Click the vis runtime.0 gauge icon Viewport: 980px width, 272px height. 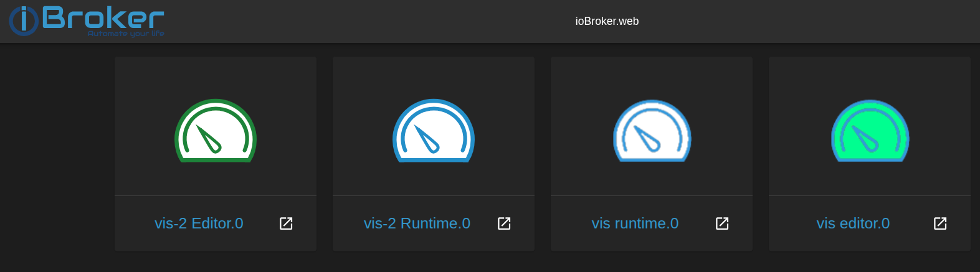tap(652, 131)
